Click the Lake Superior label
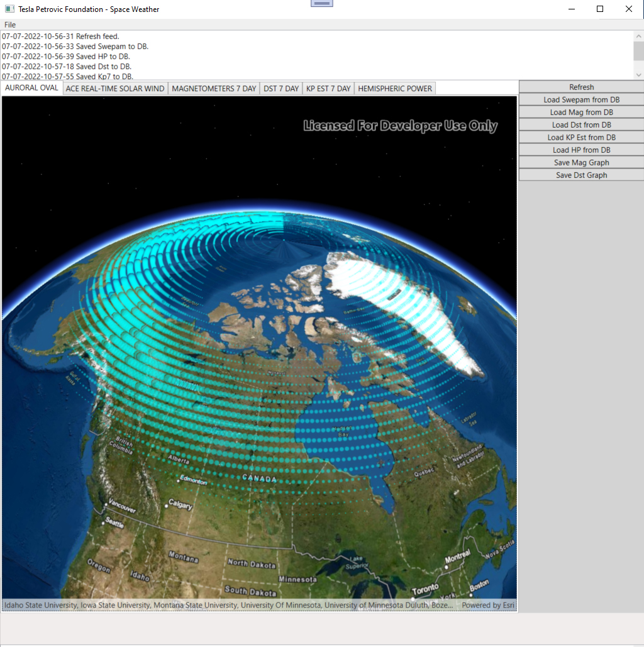Viewport: 644px width, 647px height. [357, 562]
